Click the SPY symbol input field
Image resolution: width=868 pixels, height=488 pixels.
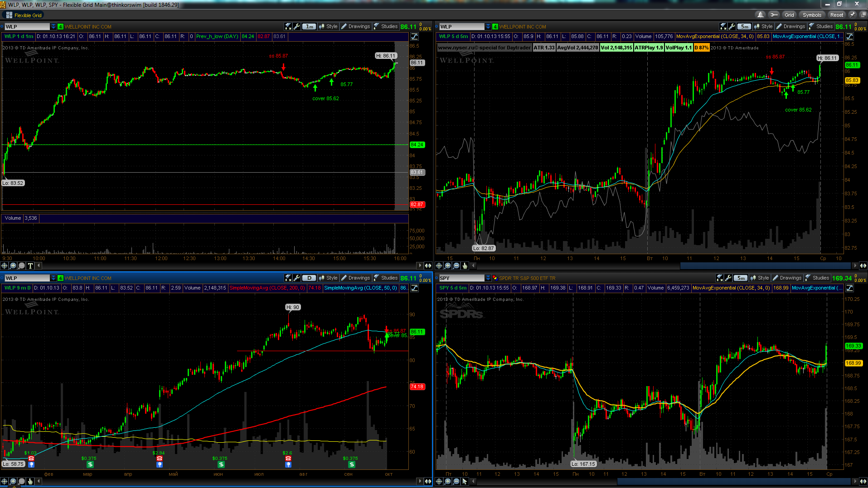pos(461,278)
